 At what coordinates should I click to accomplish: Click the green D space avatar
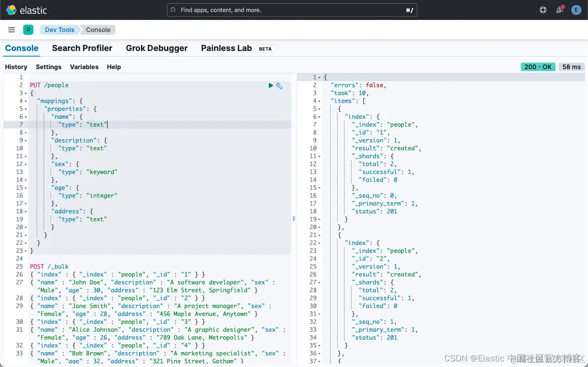pos(28,30)
